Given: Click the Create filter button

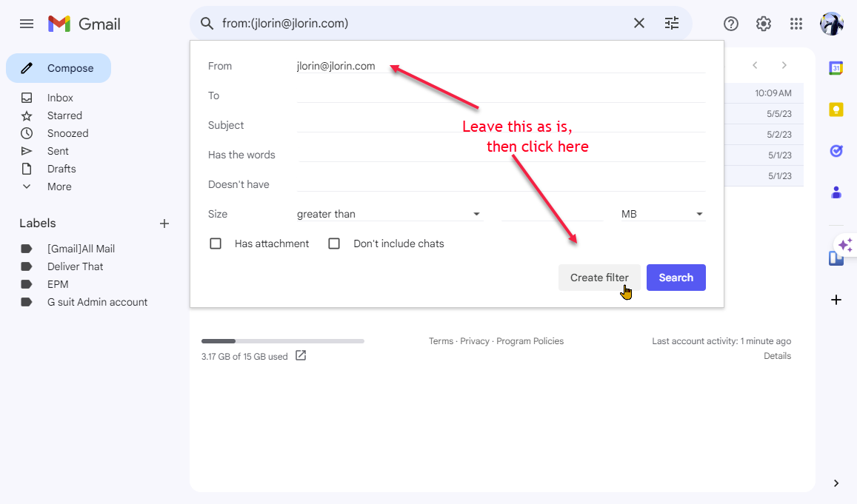Looking at the screenshot, I should (599, 278).
